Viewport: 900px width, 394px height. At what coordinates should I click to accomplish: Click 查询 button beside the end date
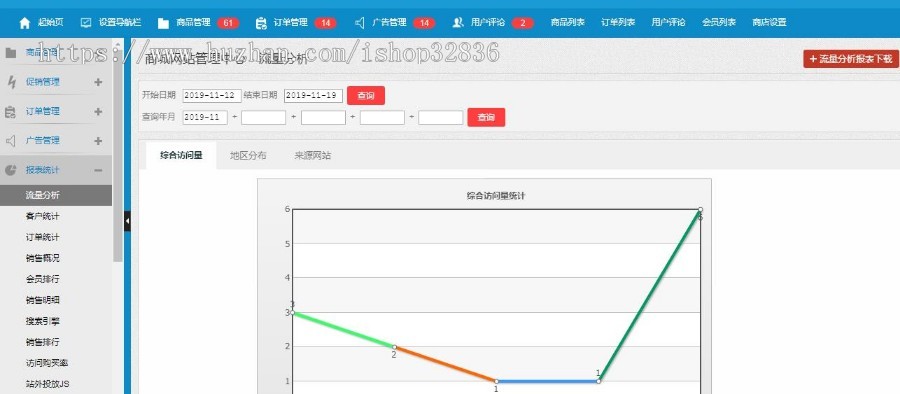tap(366, 95)
